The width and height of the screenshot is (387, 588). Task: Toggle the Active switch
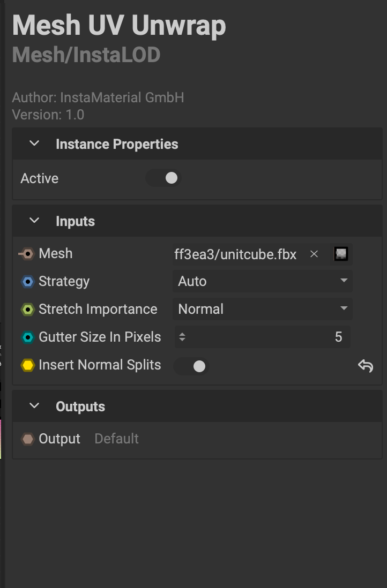click(x=163, y=178)
